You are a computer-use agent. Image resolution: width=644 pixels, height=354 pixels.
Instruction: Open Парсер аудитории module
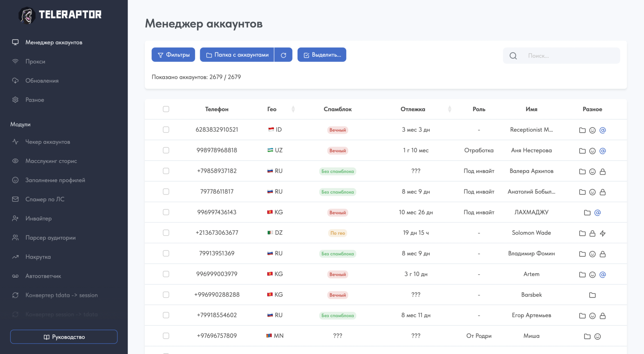[x=50, y=238]
